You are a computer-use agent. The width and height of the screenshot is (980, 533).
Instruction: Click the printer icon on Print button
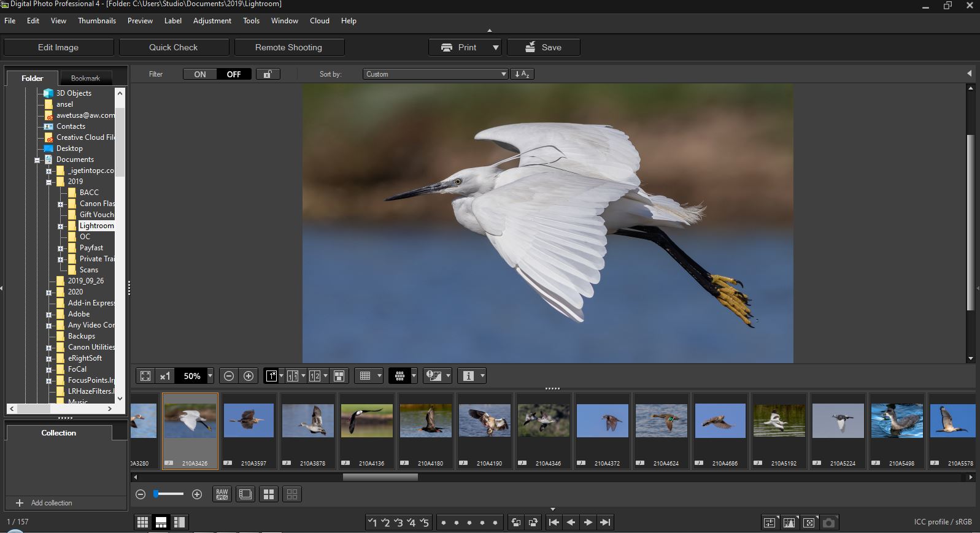(447, 47)
